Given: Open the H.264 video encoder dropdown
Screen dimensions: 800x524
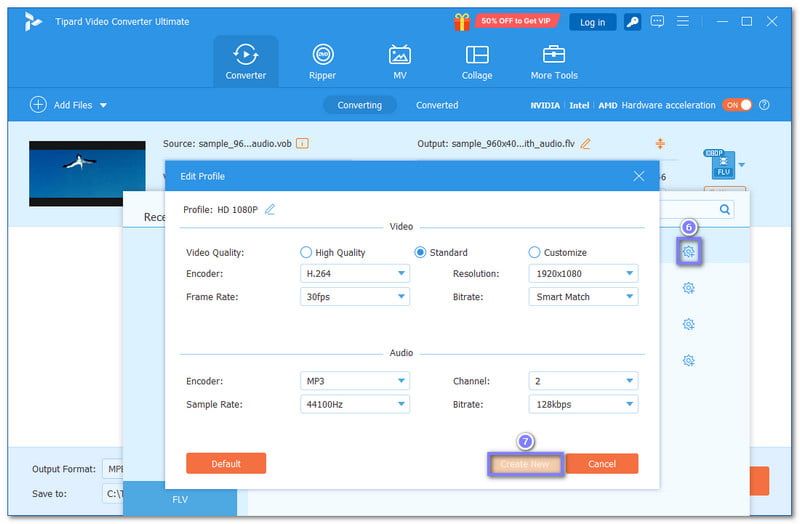Looking at the screenshot, I should pos(355,273).
